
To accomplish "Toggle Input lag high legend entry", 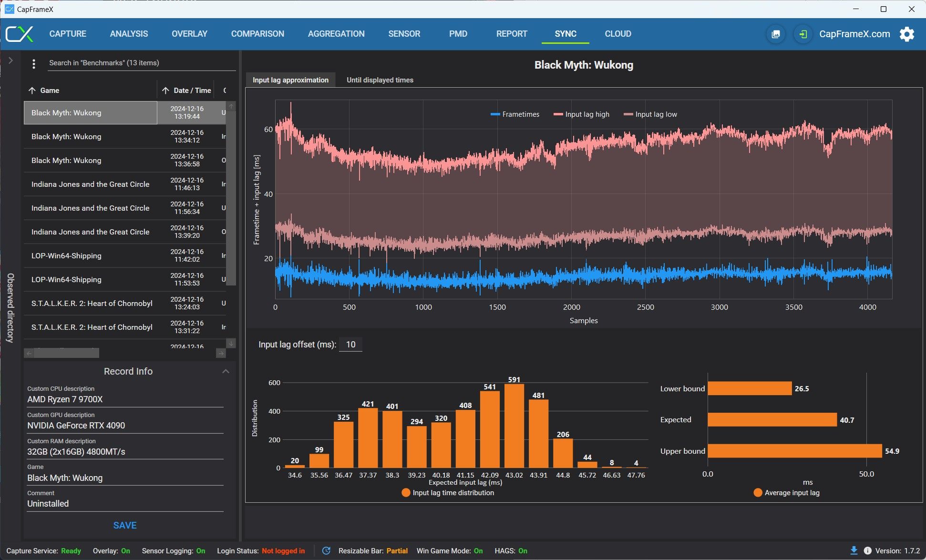I will click(x=581, y=114).
